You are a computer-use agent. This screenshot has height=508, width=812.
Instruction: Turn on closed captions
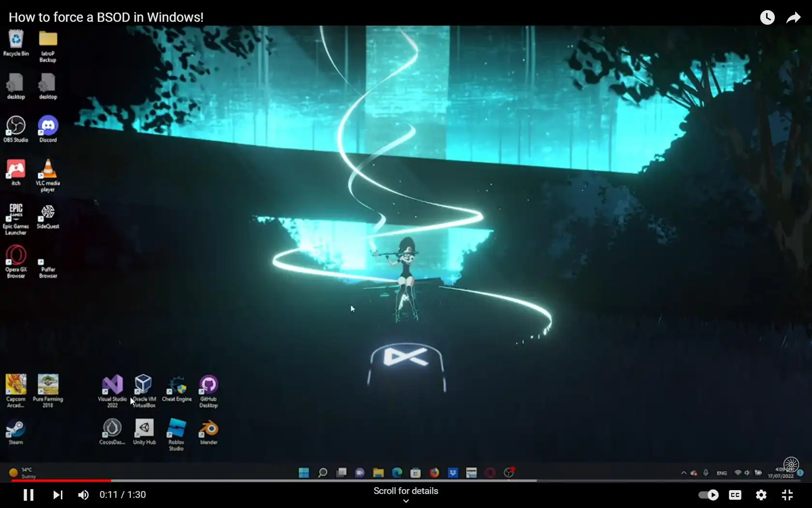pos(735,494)
